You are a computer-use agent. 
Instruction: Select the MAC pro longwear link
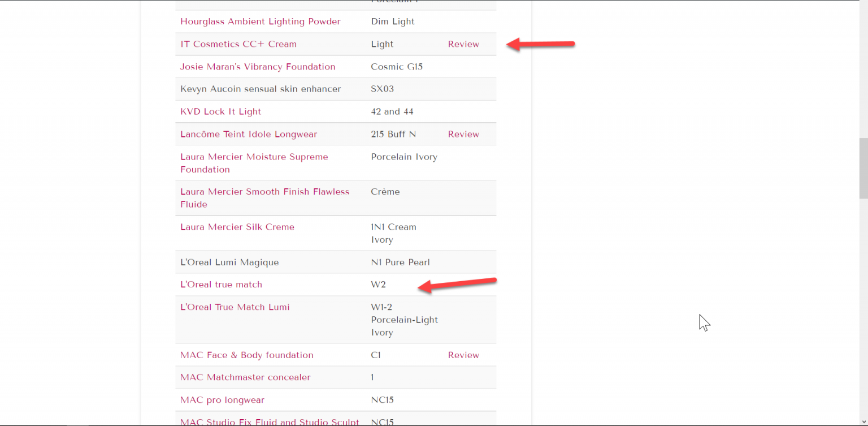pyautogui.click(x=222, y=400)
